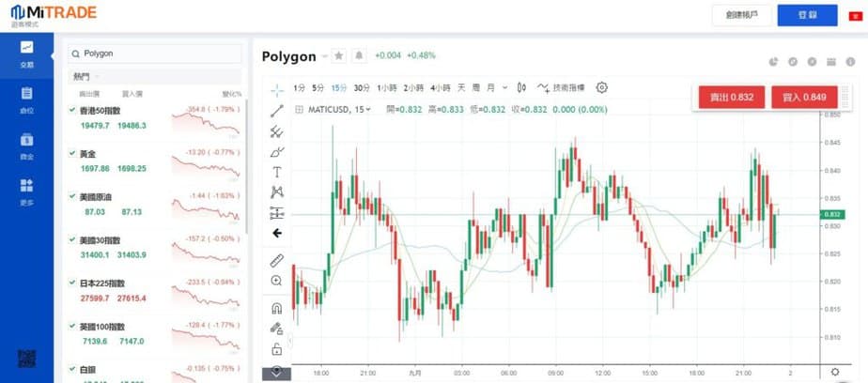
Task: Click the 登錄 login button
Action: [807, 15]
